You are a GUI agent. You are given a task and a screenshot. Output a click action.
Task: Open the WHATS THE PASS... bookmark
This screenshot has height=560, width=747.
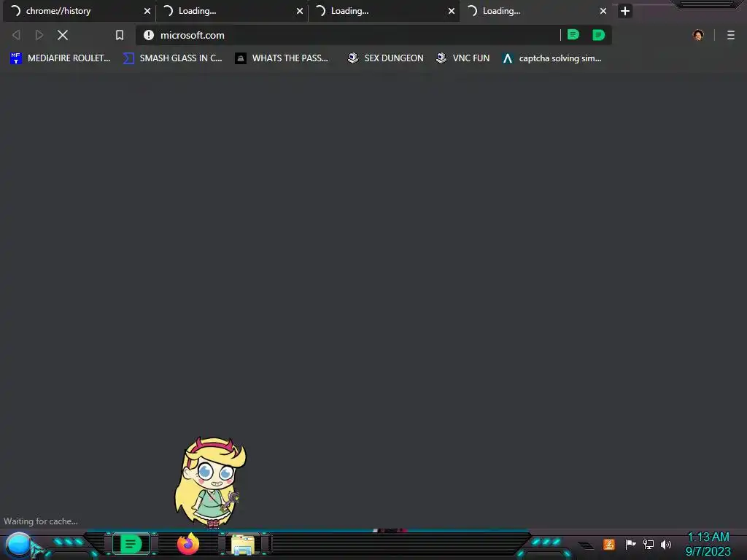point(282,58)
